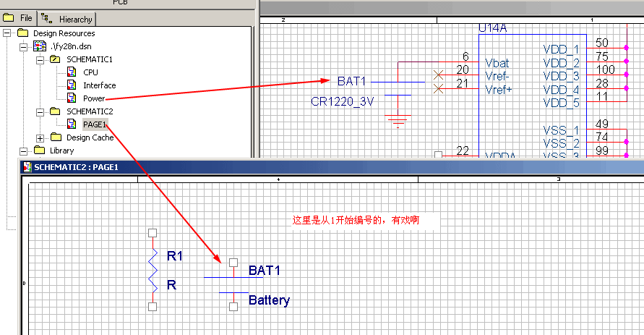Click the BAT1 label in Power schematic

(x=351, y=81)
